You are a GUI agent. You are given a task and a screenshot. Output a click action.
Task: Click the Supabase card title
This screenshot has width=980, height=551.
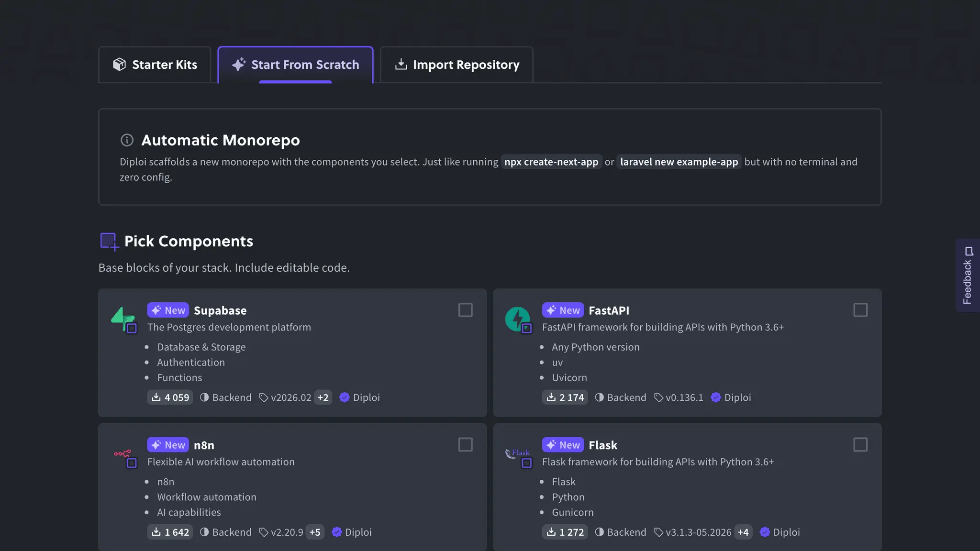[x=220, y=310]
